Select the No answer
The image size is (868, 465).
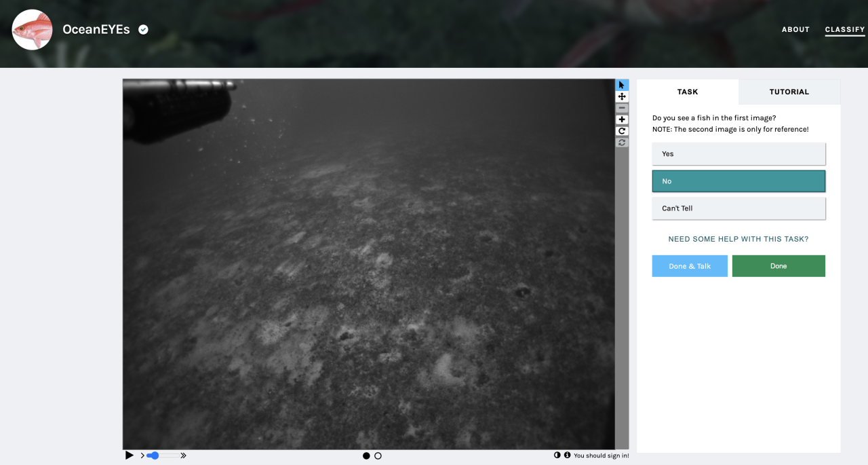click(738, 181)
